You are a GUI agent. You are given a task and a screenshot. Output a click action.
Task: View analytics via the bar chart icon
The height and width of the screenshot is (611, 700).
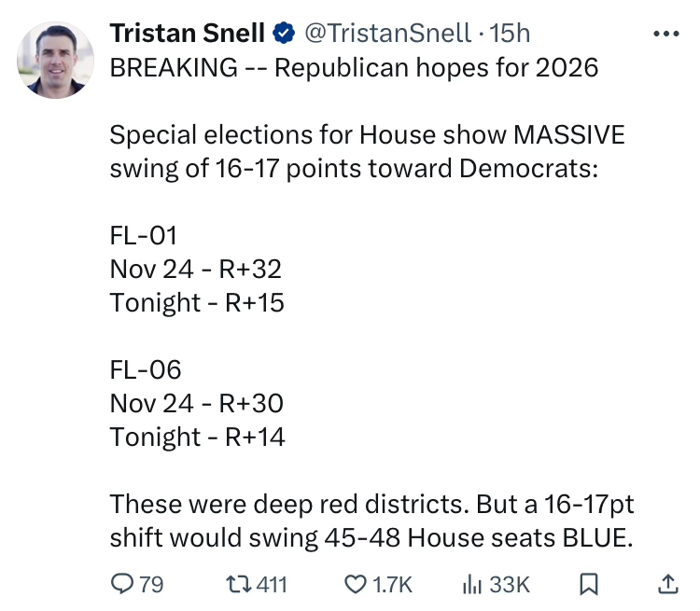[472, 584]
